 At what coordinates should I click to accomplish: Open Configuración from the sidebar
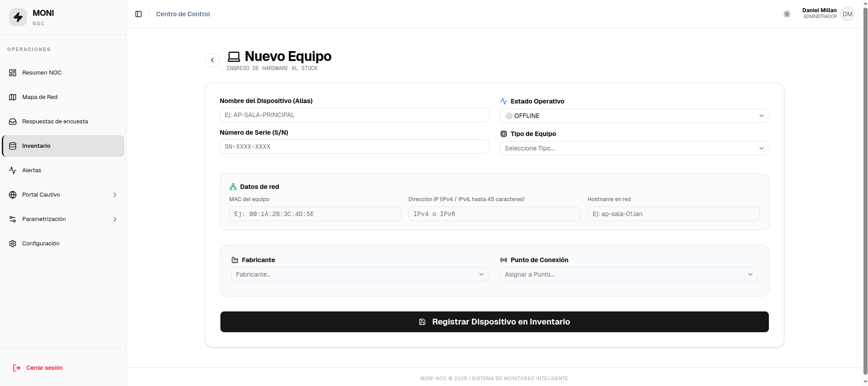click(63, 244)
